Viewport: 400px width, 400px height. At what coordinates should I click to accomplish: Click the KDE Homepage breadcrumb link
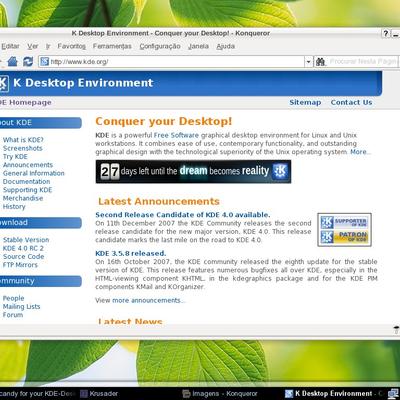coord(26,103)
